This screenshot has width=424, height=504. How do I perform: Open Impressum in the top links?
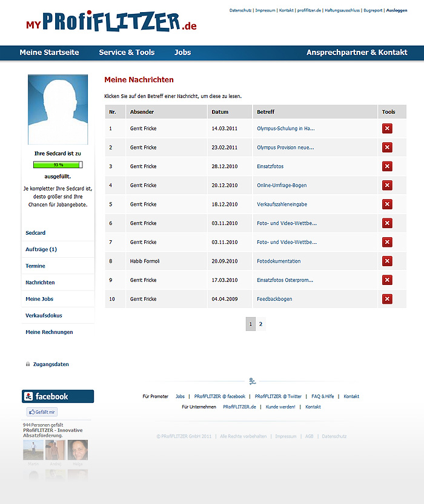265,10
